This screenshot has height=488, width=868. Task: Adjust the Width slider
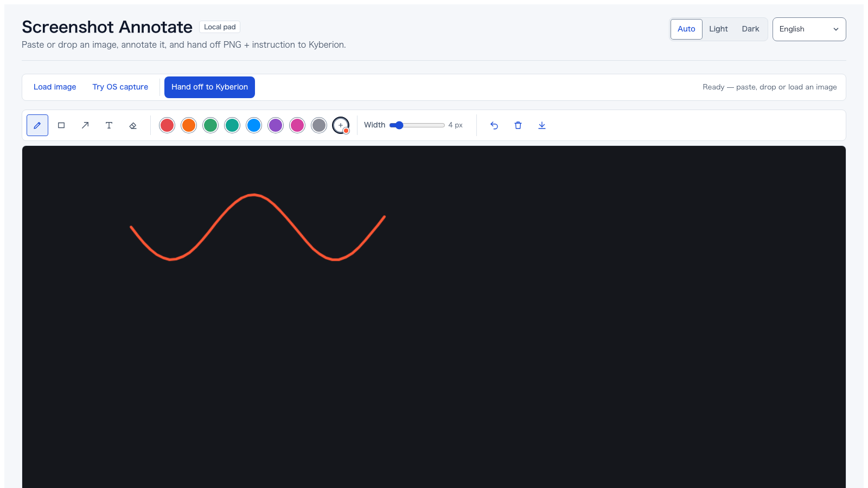(x=417, y=125)
